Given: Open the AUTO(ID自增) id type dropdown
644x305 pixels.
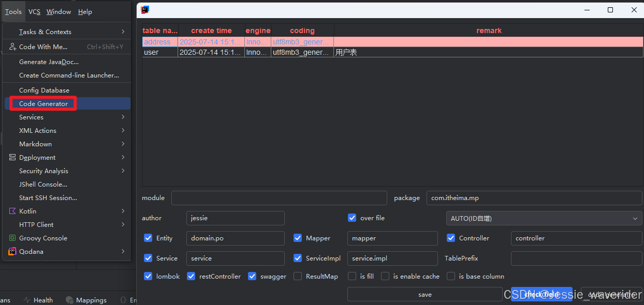Looking at the screenshot, I should [x=544, y=218].
